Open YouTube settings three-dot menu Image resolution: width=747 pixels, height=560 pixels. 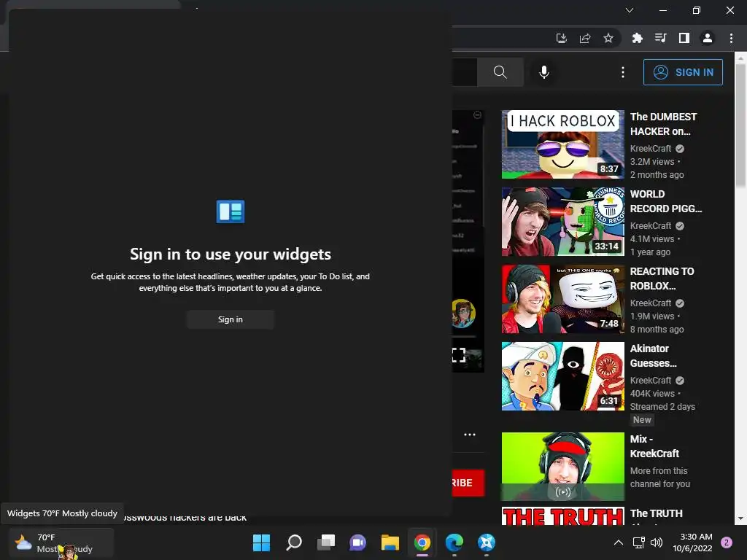[623, 72]
